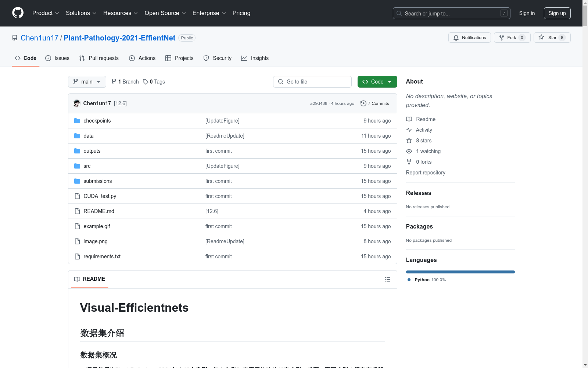The height and width of the screenshot is (368, 588).
Task: Click the book icon beside Readme in About
Action: coord(409,119)
